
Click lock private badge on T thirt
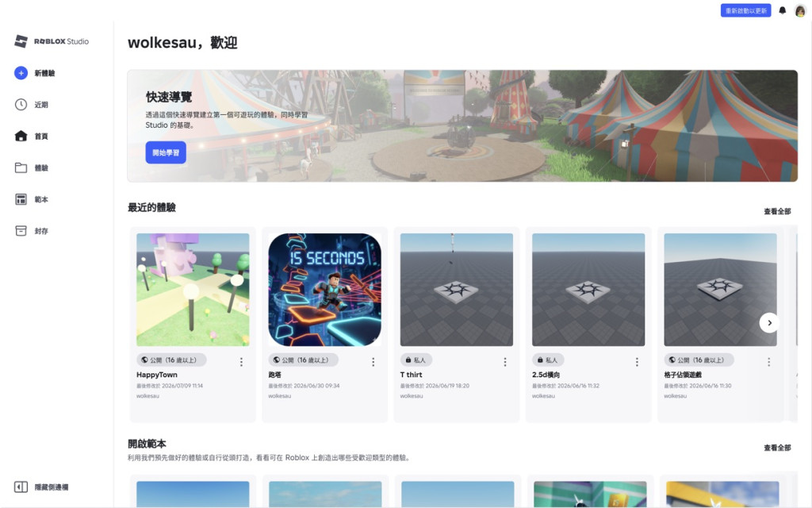click(416, 360)
